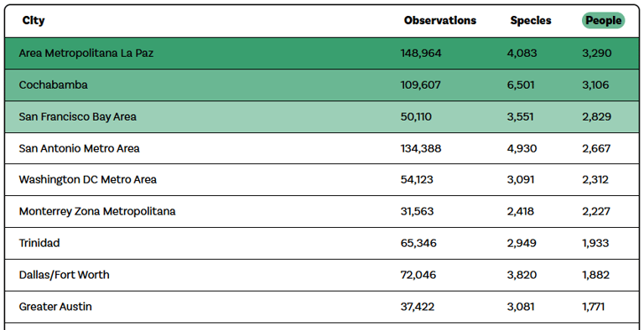Click San Antonio observations value 134,388
The width and height of the screenshot is (644, 330).
421,148
